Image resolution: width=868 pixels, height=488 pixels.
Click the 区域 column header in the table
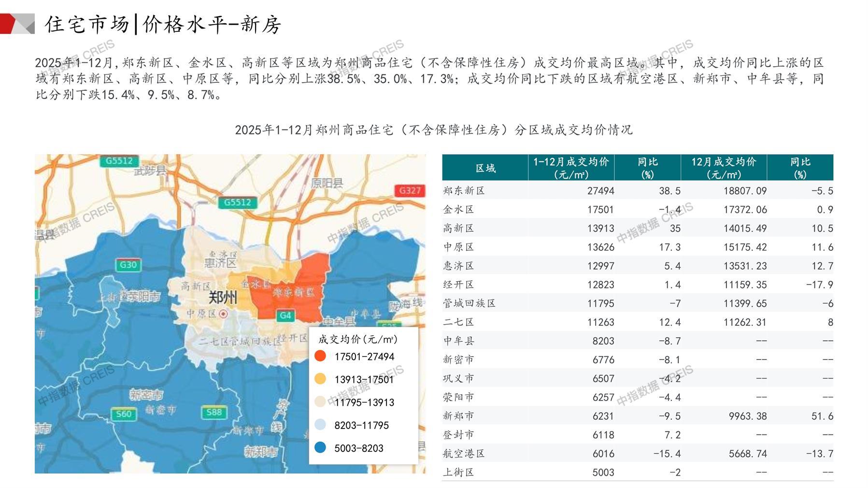click(485, 168)
